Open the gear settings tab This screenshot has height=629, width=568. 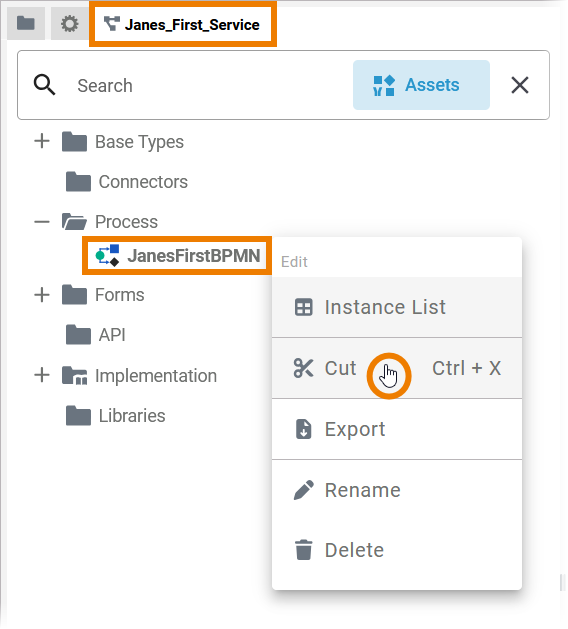70,24
